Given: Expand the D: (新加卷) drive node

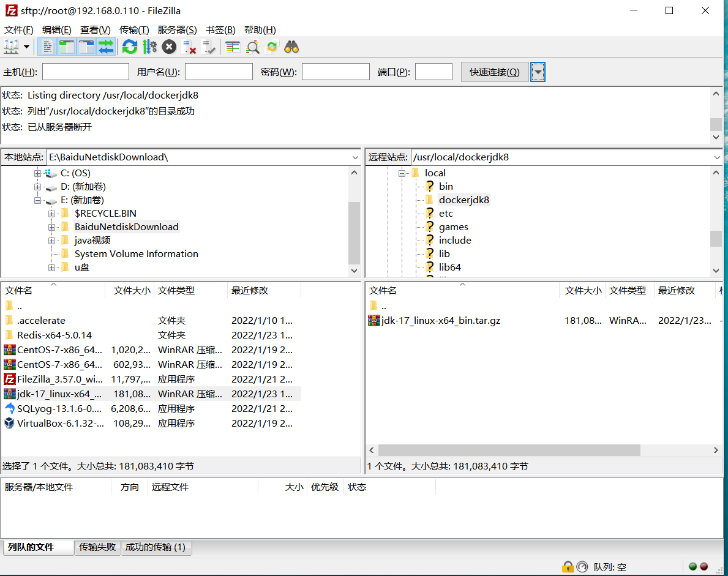Looking at the screenshot, I should point(37,187).
